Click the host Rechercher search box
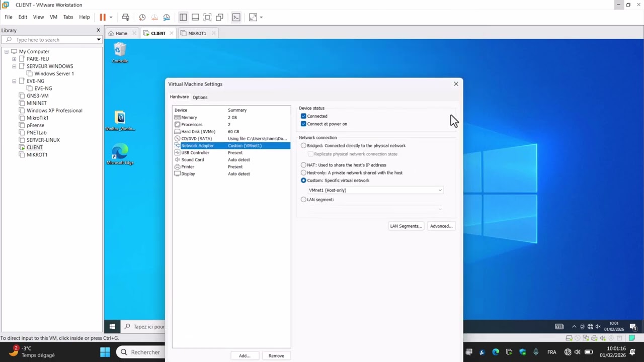Screen dimensions: 644x362 (x=139, y=352)
